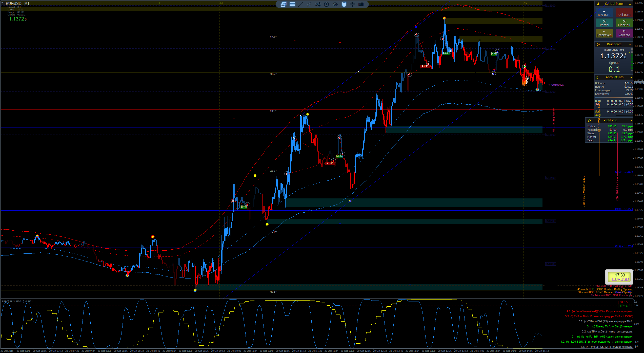Click the $1.34 trade loss label

tap(330, 163)
